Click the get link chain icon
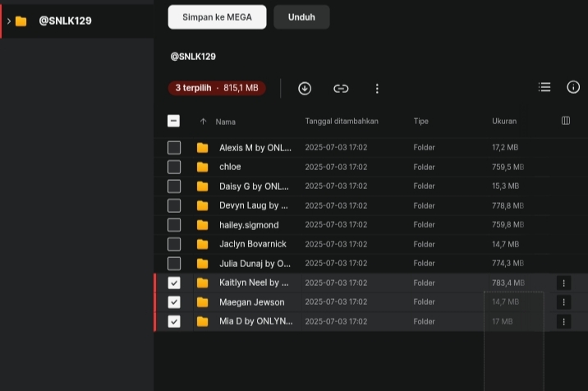Viewport: 588px width, 391px height. click(x=341, y=89)
